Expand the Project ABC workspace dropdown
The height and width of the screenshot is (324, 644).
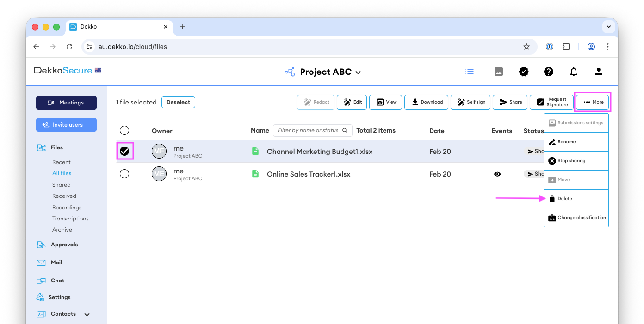[358, 73]
